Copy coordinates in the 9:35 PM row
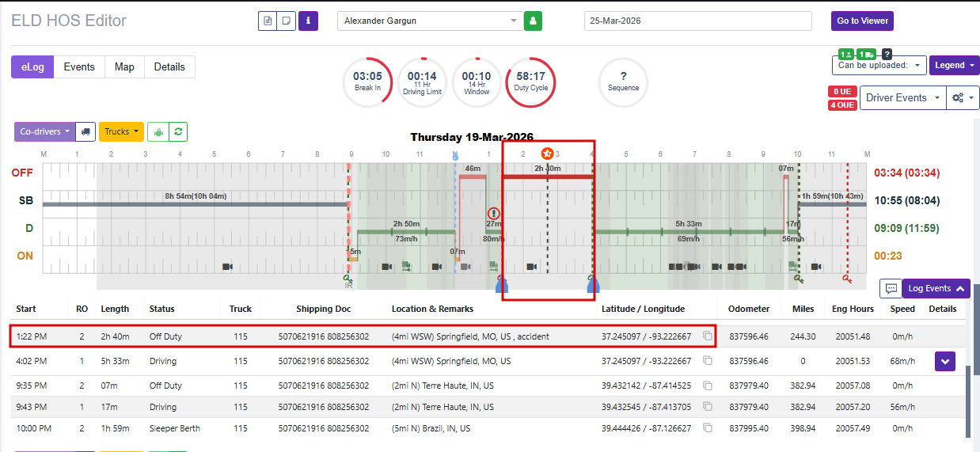Viewport: 980px width, 452px height. [708, 386]
